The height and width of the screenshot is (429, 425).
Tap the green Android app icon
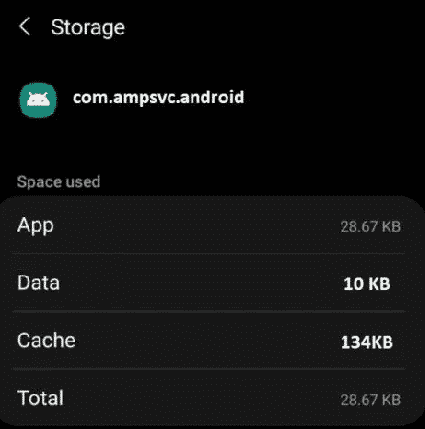click(38, 100)
